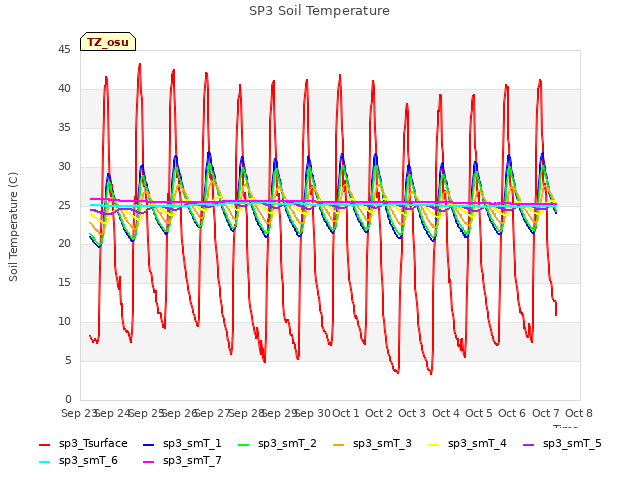The height and width of the screenshot is (480, 640).
Task: Click the 40 y-axis tick label
Action: point(64,89)
